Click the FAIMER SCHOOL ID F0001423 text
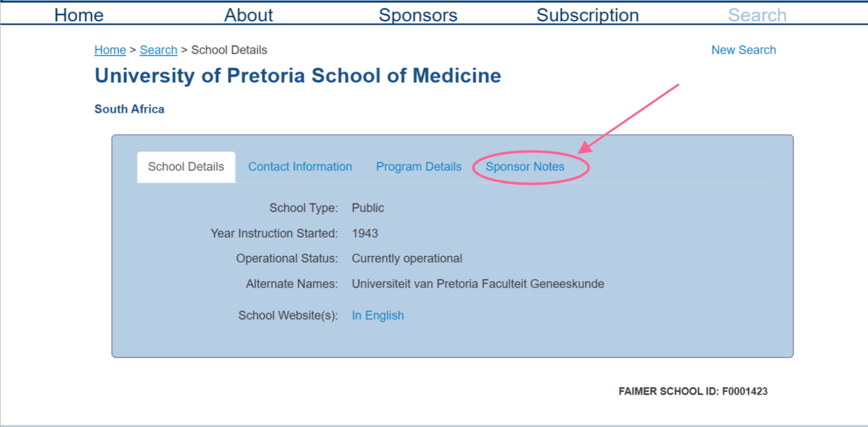This screenshot has width=868, height=427. click(x=693, y=391)
